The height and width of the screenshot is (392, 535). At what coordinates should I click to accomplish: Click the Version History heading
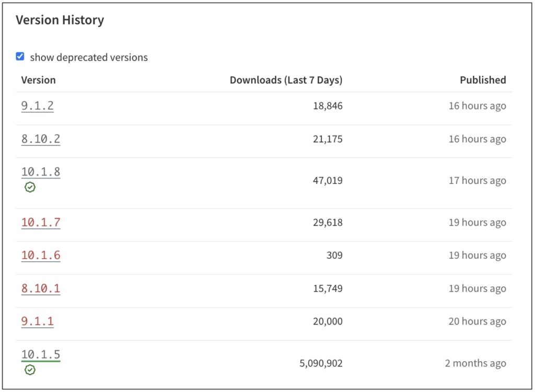click(61, 20)
